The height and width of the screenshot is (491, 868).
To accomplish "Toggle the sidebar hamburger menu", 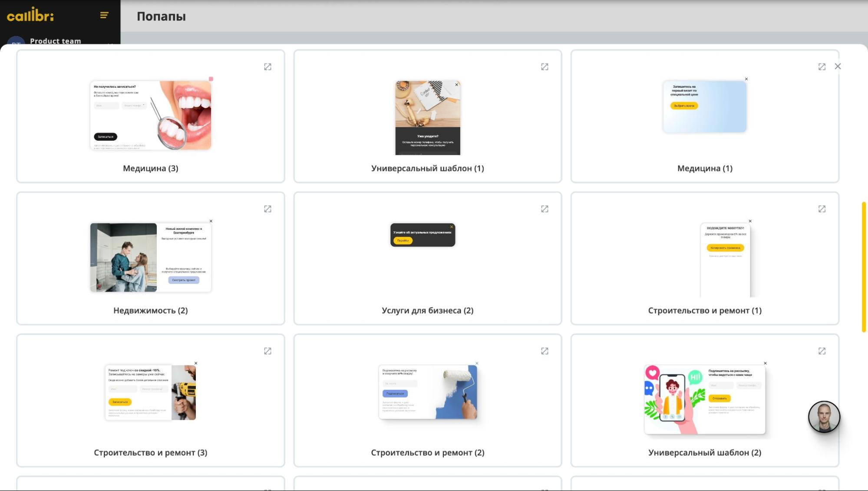I will point(104,16).
